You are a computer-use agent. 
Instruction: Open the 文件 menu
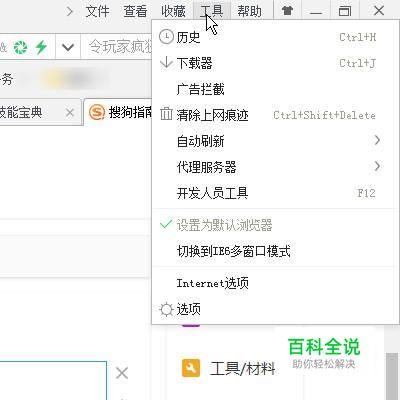97,11
